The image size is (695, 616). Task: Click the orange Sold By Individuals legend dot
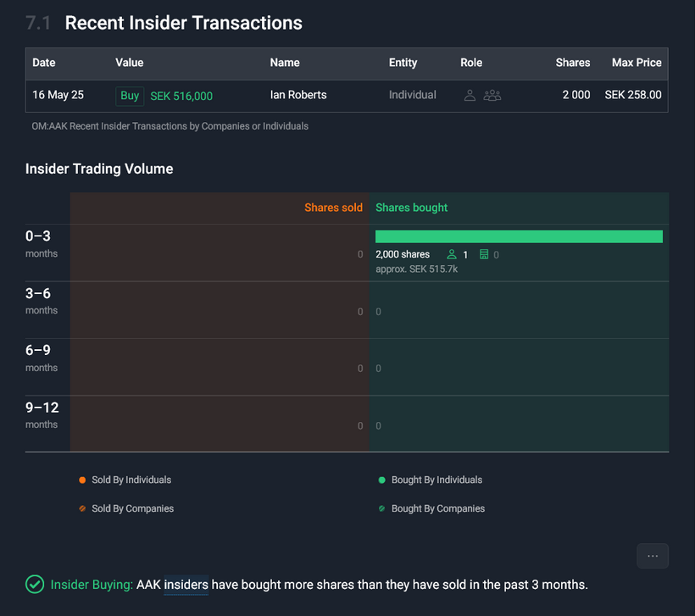82,480
